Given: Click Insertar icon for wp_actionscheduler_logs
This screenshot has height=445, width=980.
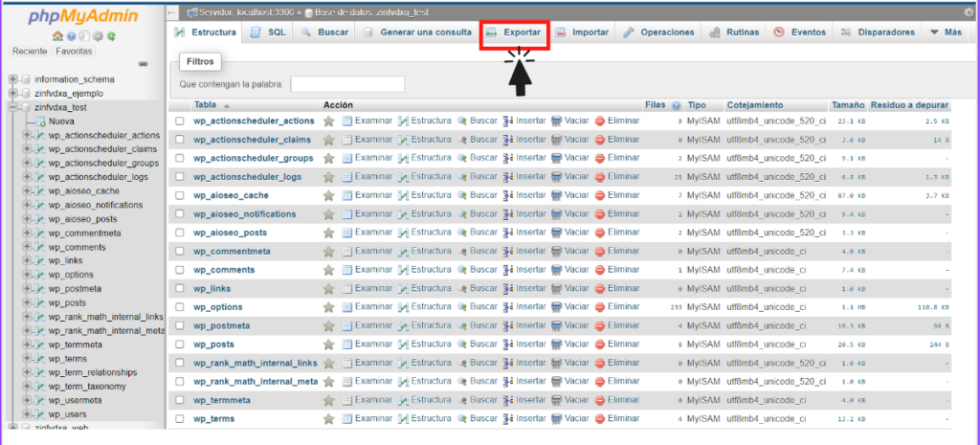Looking at the screenshot, I should click(508, 177).
